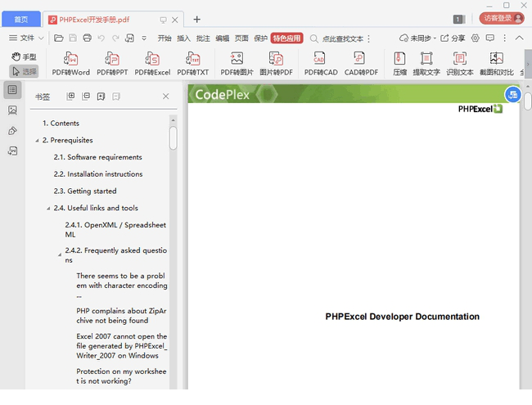Go to the 首页 home tab

click(x=21, y=20)
